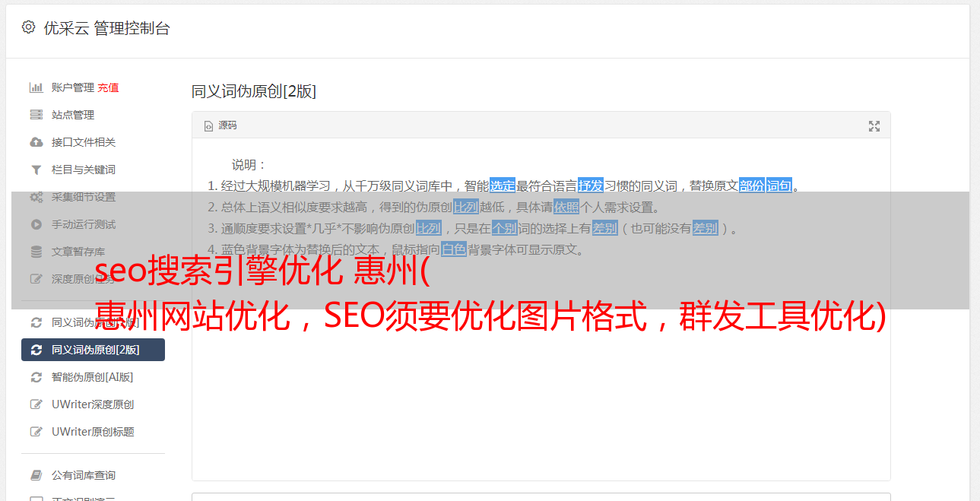Click the 站点管理 server icon
The width and height of the screenshot is (980, 501).
click(x=36, y=115)
